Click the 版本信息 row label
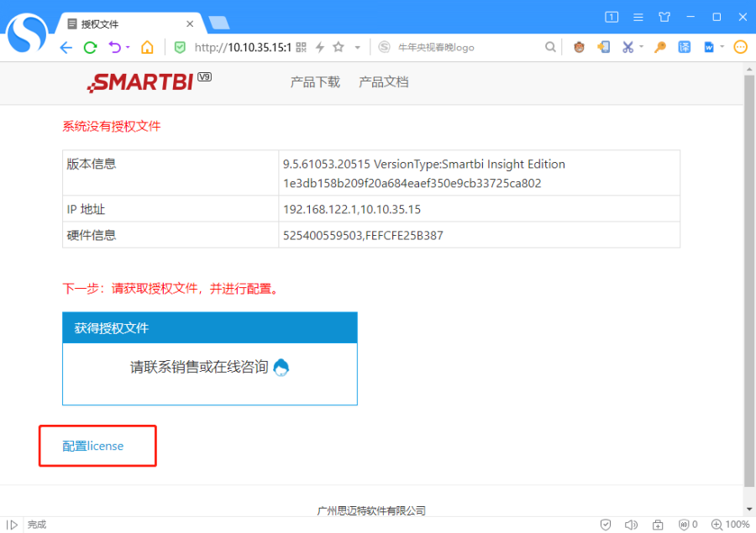Viewport: 756px width, 533px height. (x=91, y=164)
